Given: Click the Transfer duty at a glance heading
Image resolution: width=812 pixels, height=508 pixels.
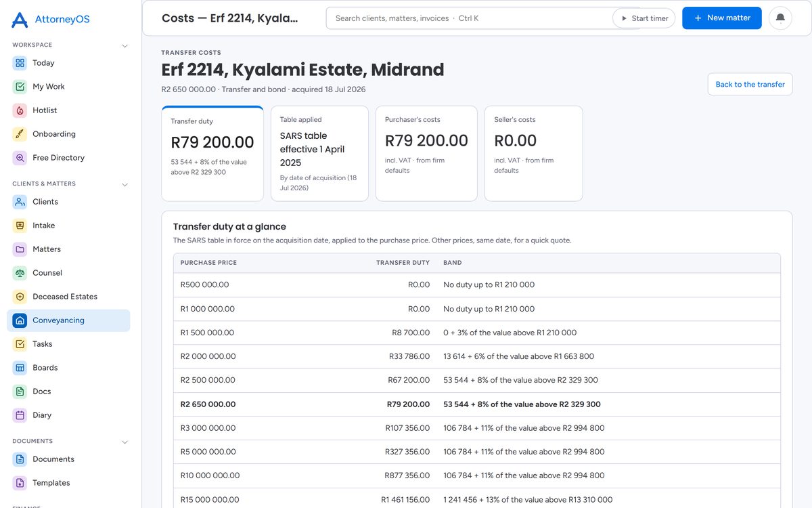Looking at the screenshot, I should (x=229, y=227).
